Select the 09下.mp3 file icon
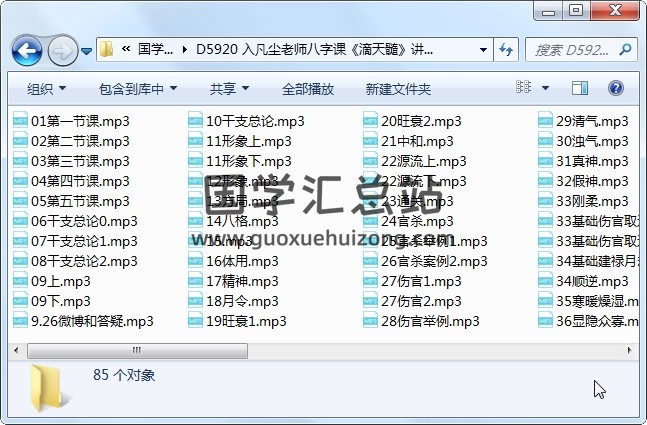Viewport: 647px width, 425px height. click(20, 301)
